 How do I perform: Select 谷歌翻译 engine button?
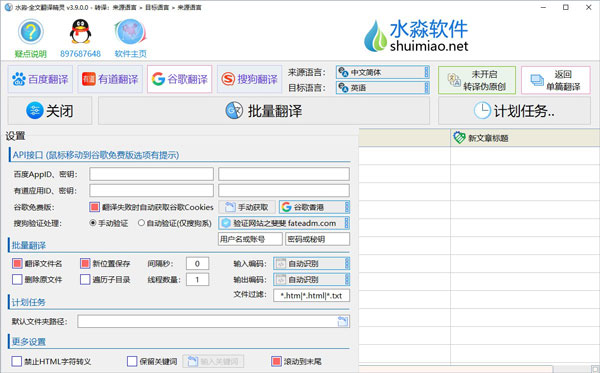(179, 79)
